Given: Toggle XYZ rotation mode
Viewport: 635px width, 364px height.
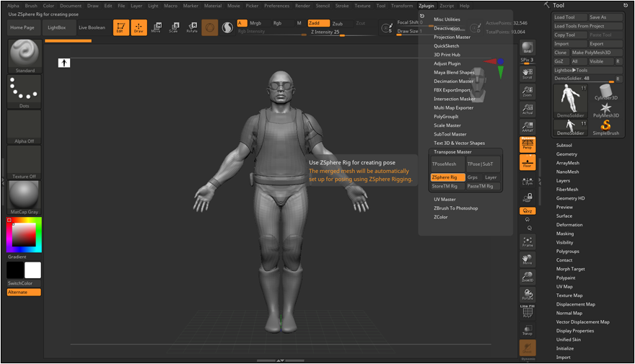Looking at the screenshot, I should 527,211.
